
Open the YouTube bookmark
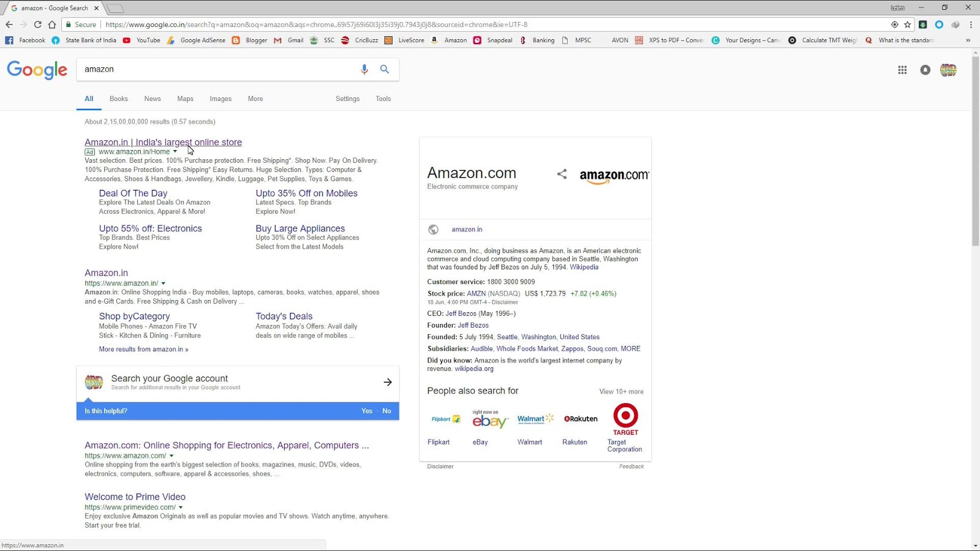pos(141,40)
